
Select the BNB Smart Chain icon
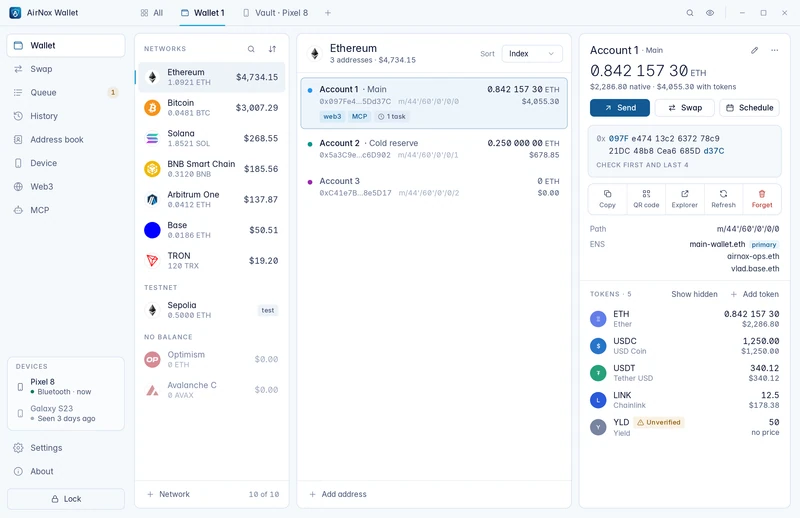coord(152,169)
